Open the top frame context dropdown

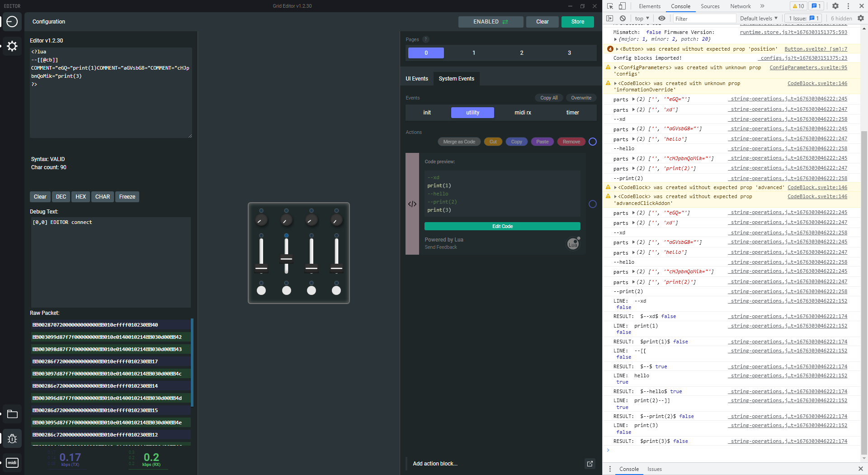(641, 19)
